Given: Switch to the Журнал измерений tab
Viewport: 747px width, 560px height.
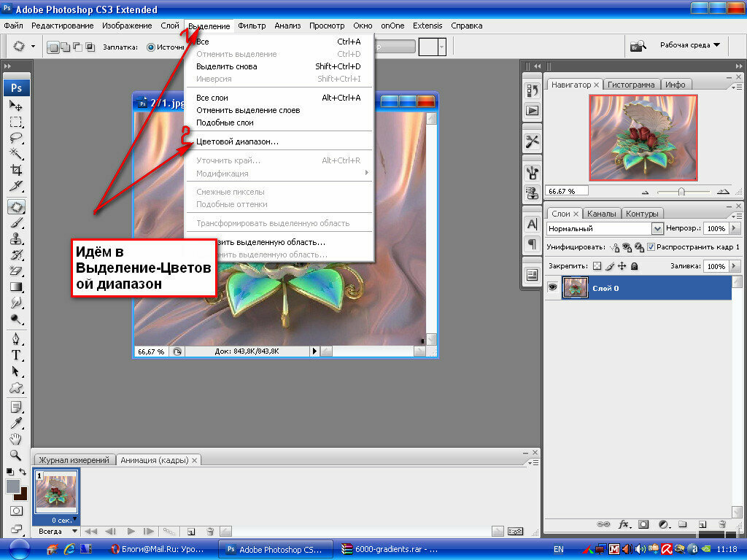Looking at the screenshot, I should tap(74, 460).
